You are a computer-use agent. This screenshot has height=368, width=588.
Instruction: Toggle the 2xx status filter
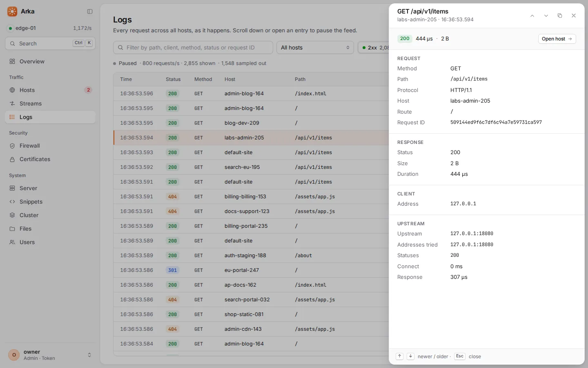pyautogui.click(x=374, y=47)
